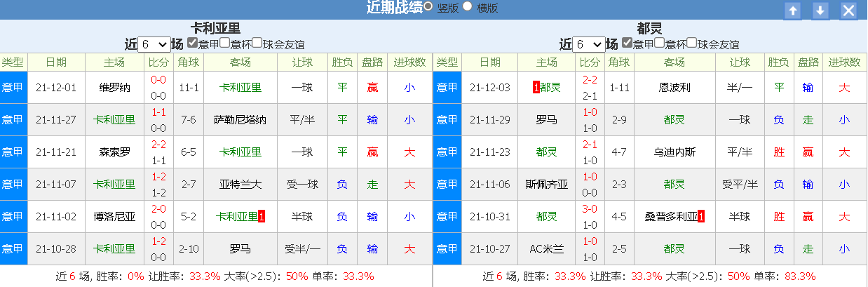Click handicap 受一球 in 21-11-07 row
Image resolution: width=868 pixels, height=287 pixels.
click(x=302, y=185)
